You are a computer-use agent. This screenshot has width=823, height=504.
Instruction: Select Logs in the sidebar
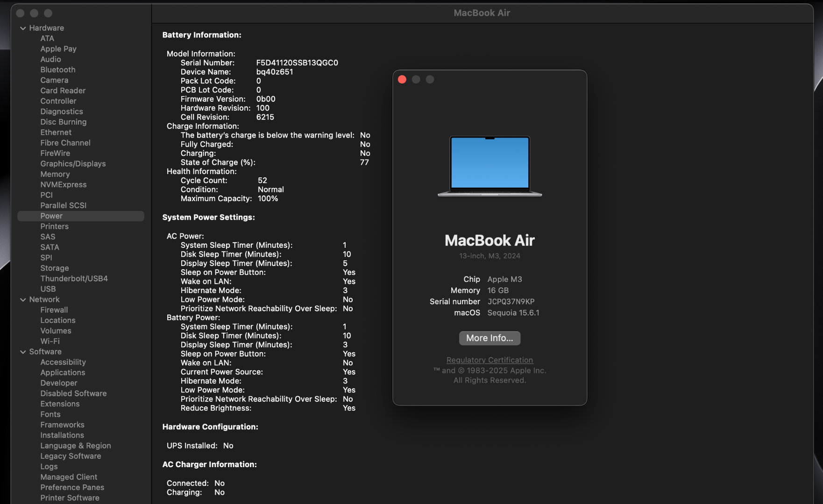tap(49, 467)
